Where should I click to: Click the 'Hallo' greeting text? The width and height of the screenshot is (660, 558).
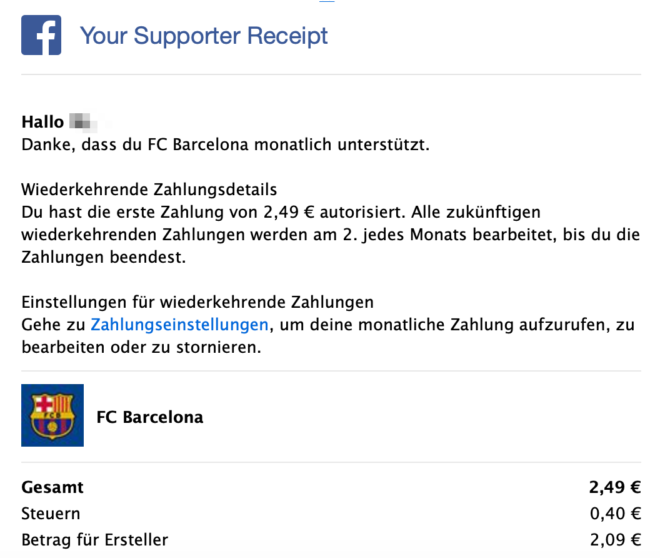[x=43, y=122]
